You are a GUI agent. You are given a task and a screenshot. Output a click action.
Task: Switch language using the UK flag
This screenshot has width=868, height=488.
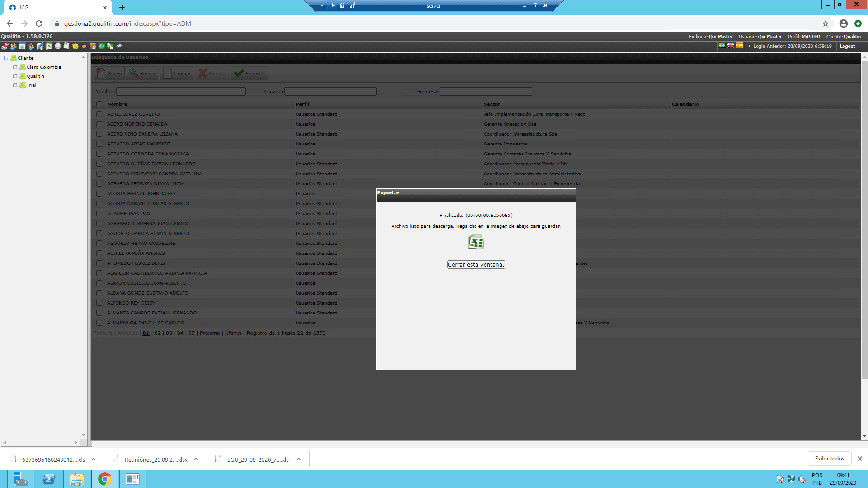(x=731, y=46)
